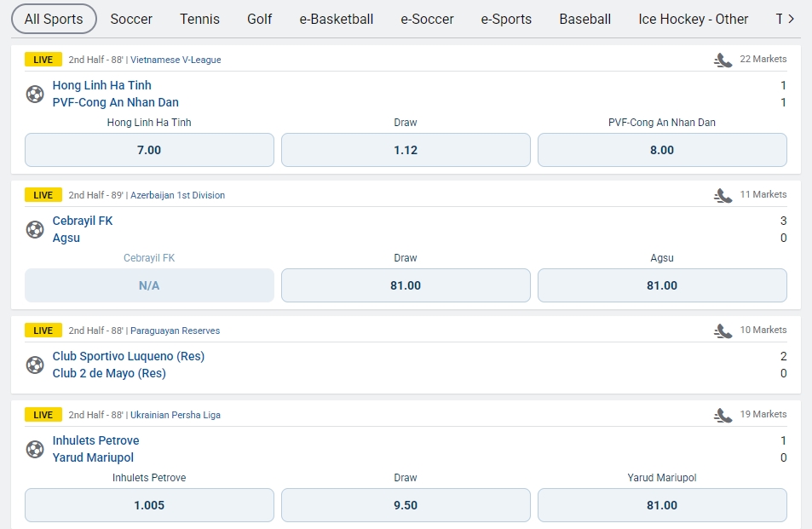Click the soccer ball icon beside Hong Linh Ha Tinh

(35, 94)
